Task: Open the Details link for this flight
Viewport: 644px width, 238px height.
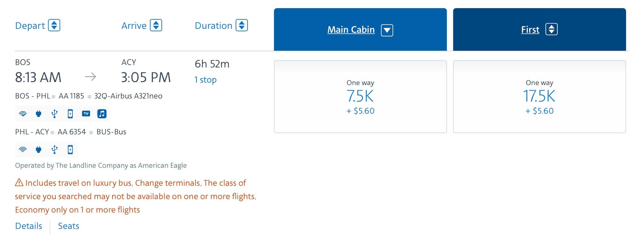Action: [x=28, y=226]
